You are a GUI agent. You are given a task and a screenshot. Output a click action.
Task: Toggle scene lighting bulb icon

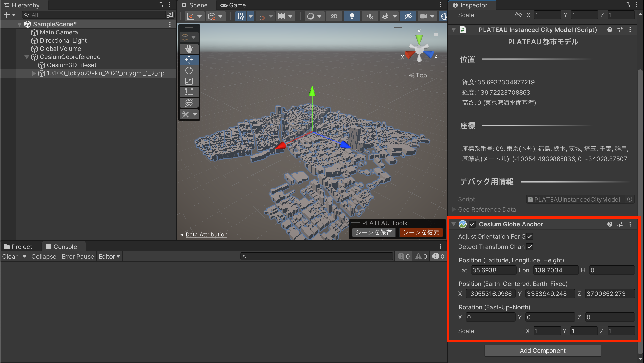352,16
